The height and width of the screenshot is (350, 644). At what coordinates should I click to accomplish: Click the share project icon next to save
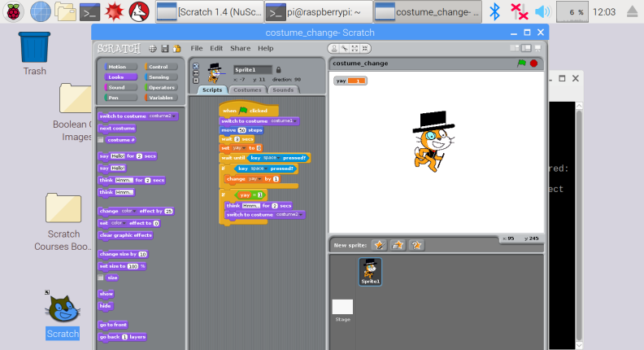[177, 49]
